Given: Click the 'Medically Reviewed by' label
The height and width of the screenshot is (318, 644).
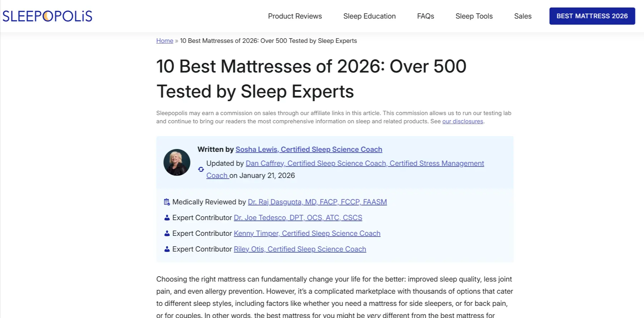Looking at the screenshot, I should click(x=209, y=202).
